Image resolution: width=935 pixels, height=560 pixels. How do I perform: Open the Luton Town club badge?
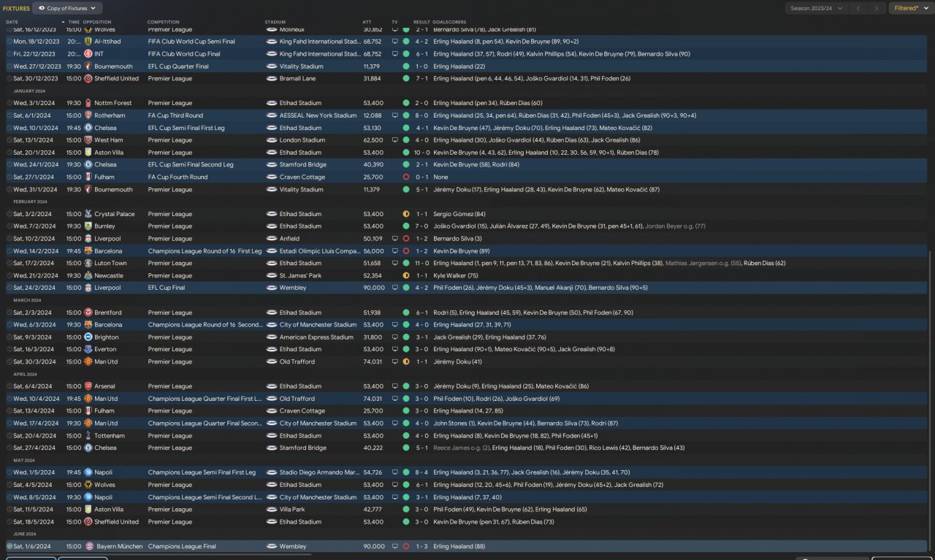(x=88, y=263)
